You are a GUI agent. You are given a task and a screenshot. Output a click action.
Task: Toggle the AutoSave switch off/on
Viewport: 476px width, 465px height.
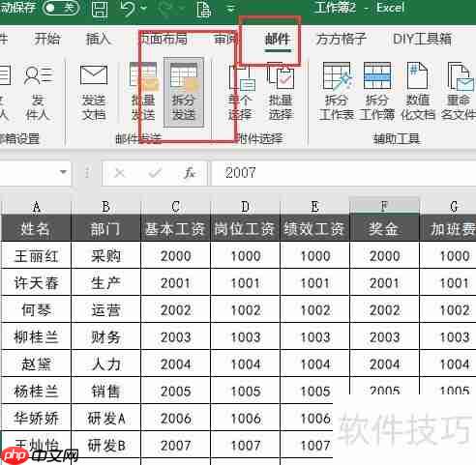click(x=62, y=8)
